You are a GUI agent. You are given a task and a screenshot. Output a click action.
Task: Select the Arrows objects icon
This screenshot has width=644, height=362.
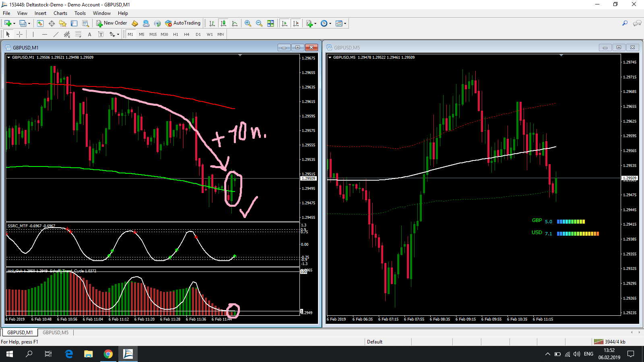[x=112, y=35]
